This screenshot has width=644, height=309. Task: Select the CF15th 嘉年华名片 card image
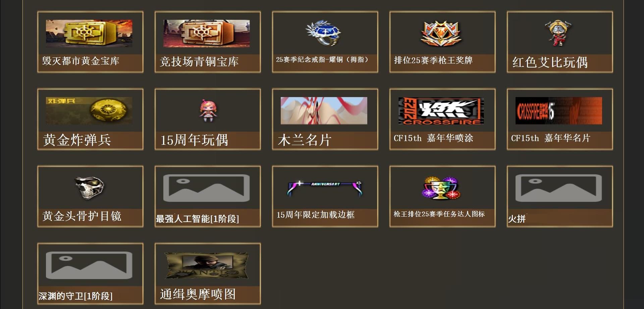point(559,111)
